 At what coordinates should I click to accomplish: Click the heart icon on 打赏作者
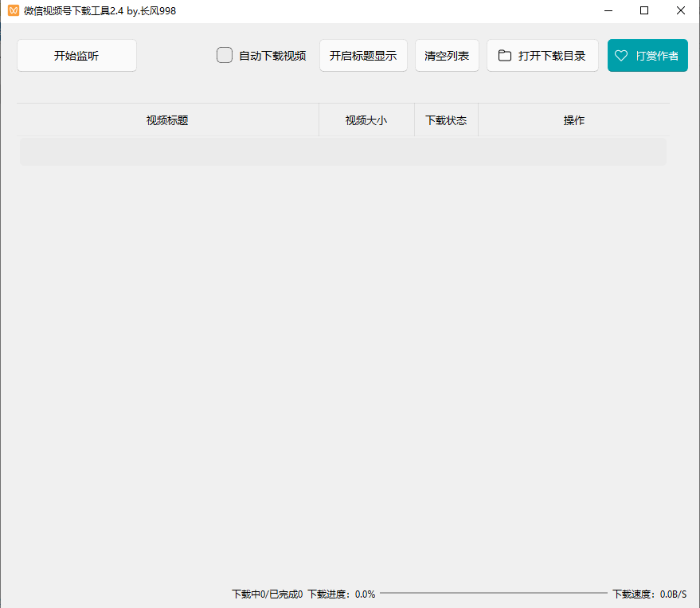click(621, 56)
